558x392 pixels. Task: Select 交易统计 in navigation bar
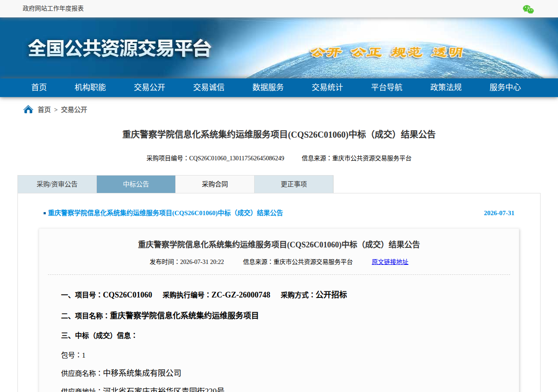pyautogui.click(x=327, y=87)
